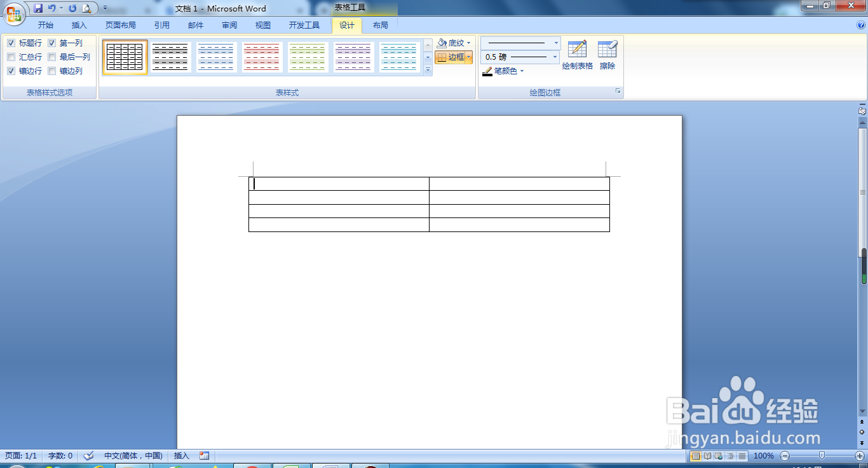
Task: Open print preview from quick access toolbar
Action: tap(86, 8)
